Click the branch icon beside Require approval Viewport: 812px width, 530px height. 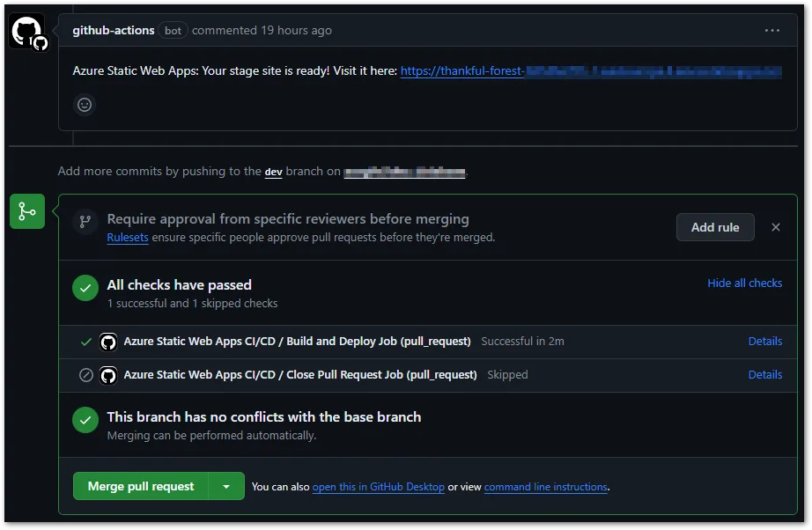point(85,222)
